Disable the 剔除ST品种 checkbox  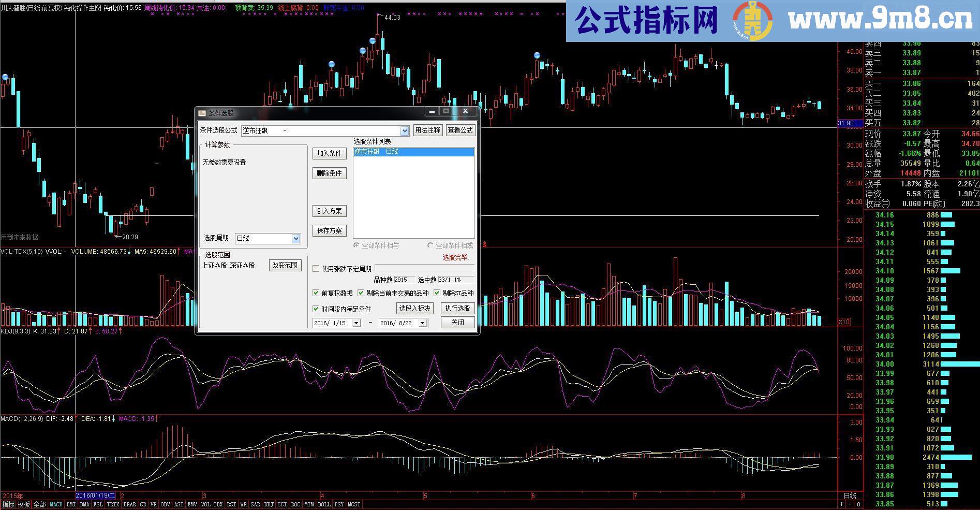[x=437, y=293]
